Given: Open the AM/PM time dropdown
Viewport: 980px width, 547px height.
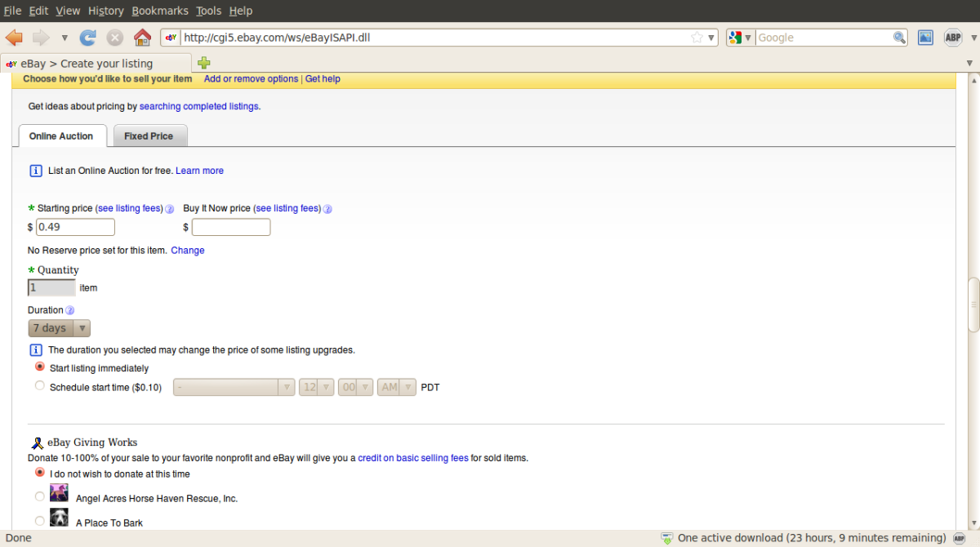Looking at the screenshot, I should (x=396, y=386).
